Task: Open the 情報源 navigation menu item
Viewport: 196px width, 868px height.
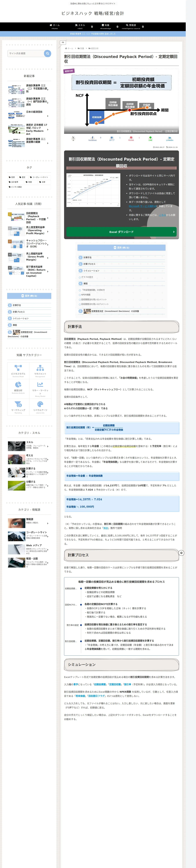Action: (x=131, y=27)
